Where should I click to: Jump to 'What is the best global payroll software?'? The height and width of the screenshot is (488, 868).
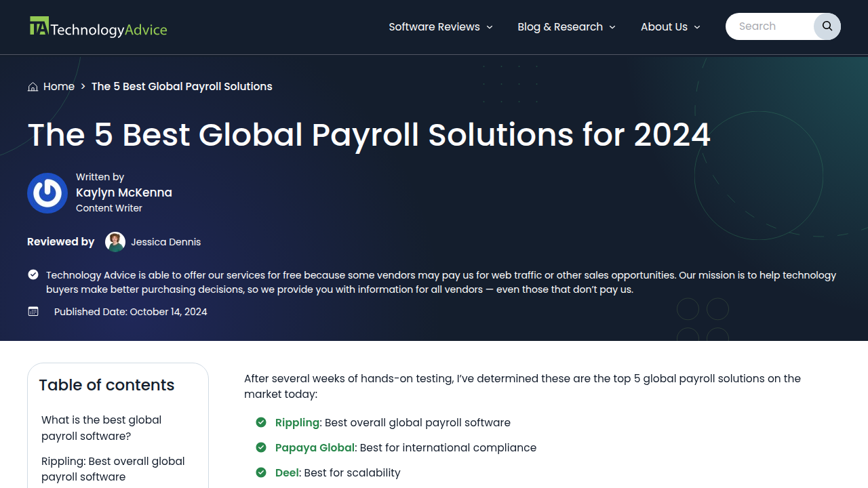click(102, 428)
